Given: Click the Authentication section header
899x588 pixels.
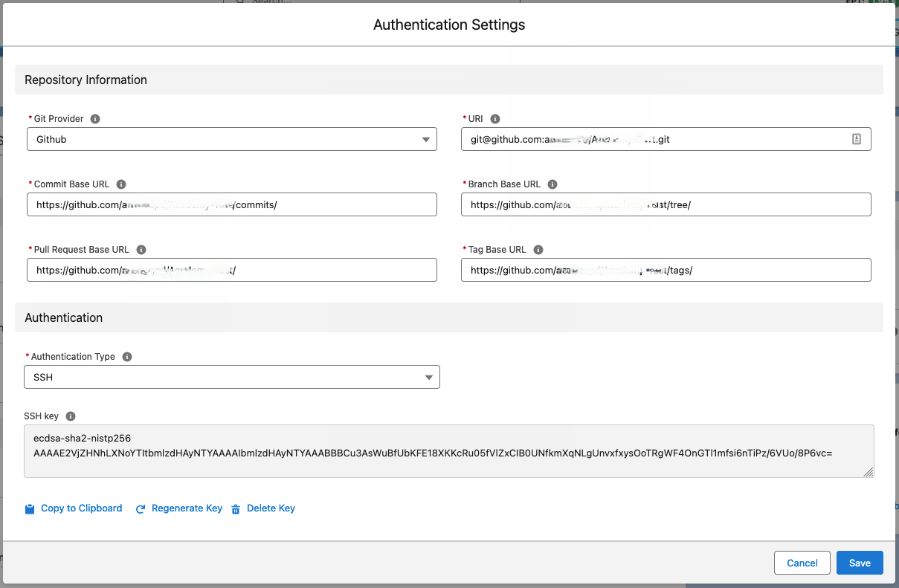Looking at the screenshot, I should (x=449, y=317).
